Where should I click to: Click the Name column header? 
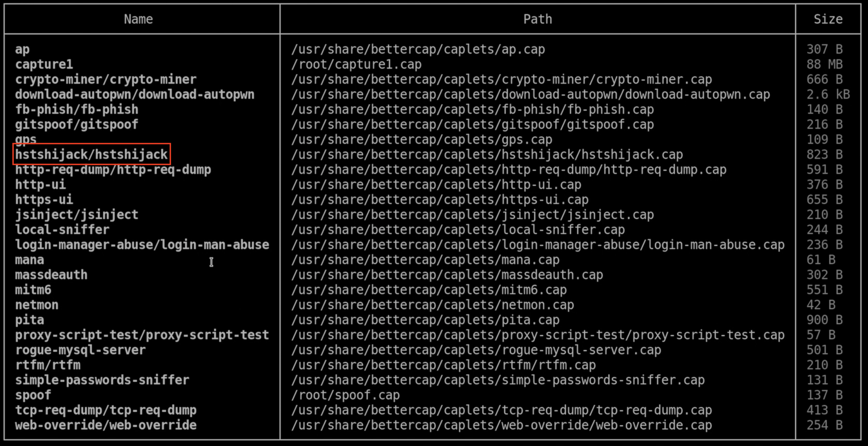pyautogui.click(x=138, y=19)
